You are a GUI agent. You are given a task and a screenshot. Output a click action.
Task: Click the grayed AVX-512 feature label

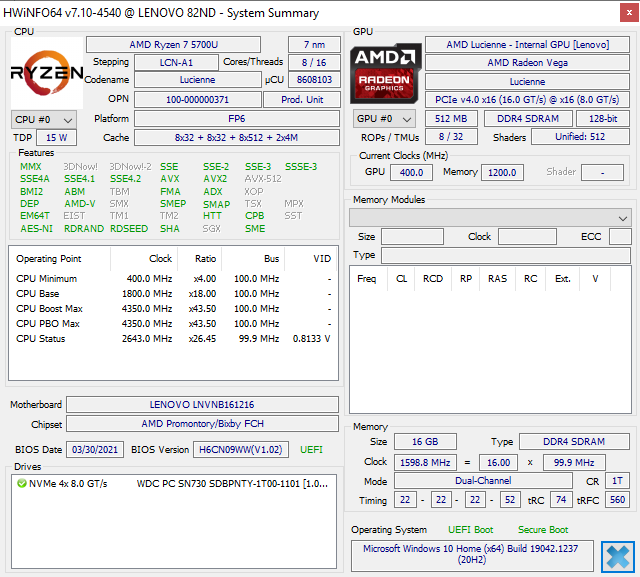point(263,179)
